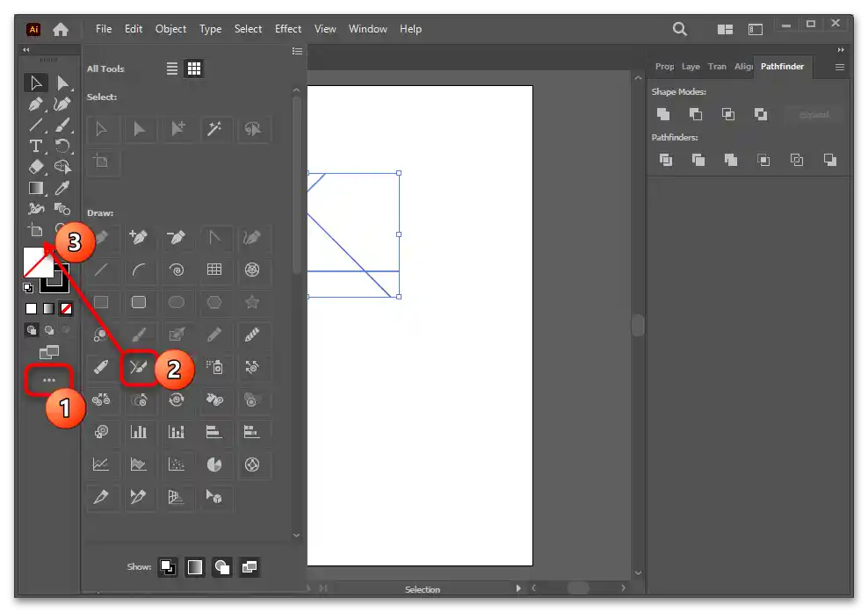The image size is (868, 612).
Task: Choose the Symbol Sprayer tool in the drawer
Action: click(214, 367)
